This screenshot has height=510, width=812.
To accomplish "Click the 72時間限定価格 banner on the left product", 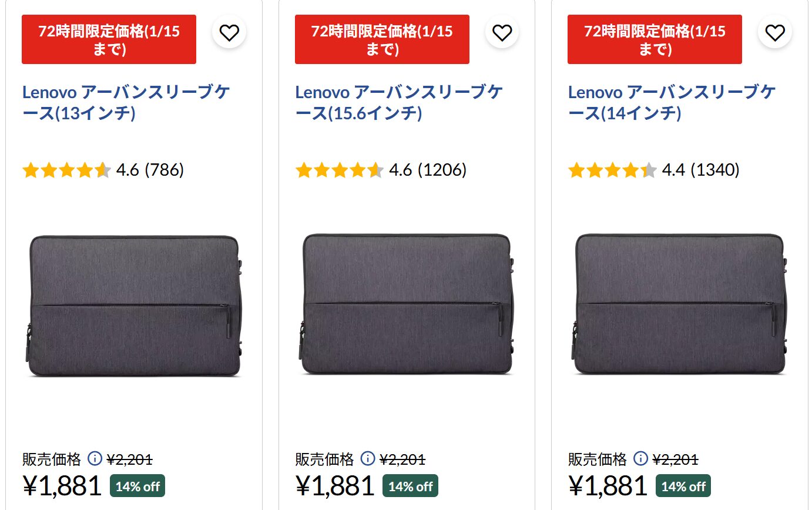I will click(x=109, y=39).
